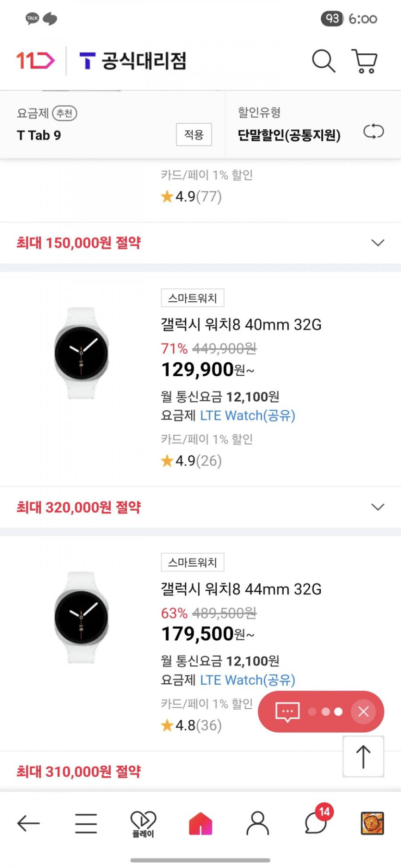This screenshot has height=868, width=401.
Task: Close the red chat floating widget
Action: click(364, 712)
